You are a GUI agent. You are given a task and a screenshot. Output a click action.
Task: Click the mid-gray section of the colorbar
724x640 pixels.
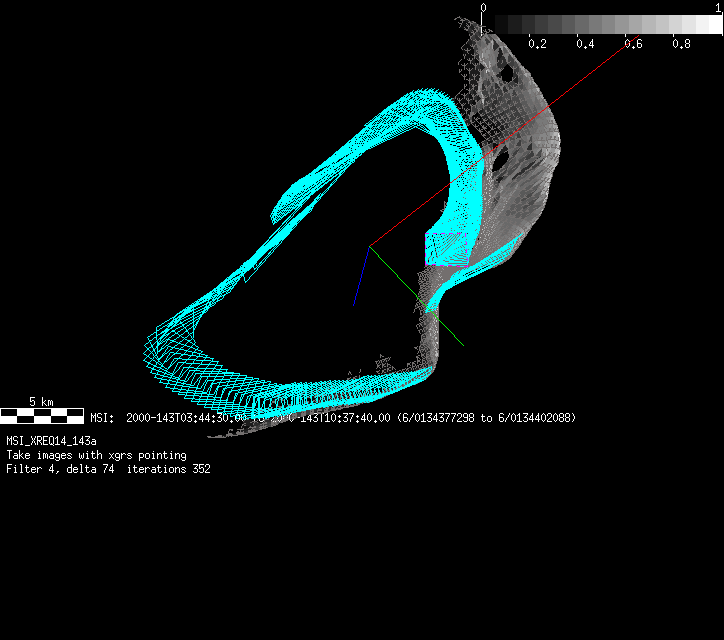pos(602,24)
